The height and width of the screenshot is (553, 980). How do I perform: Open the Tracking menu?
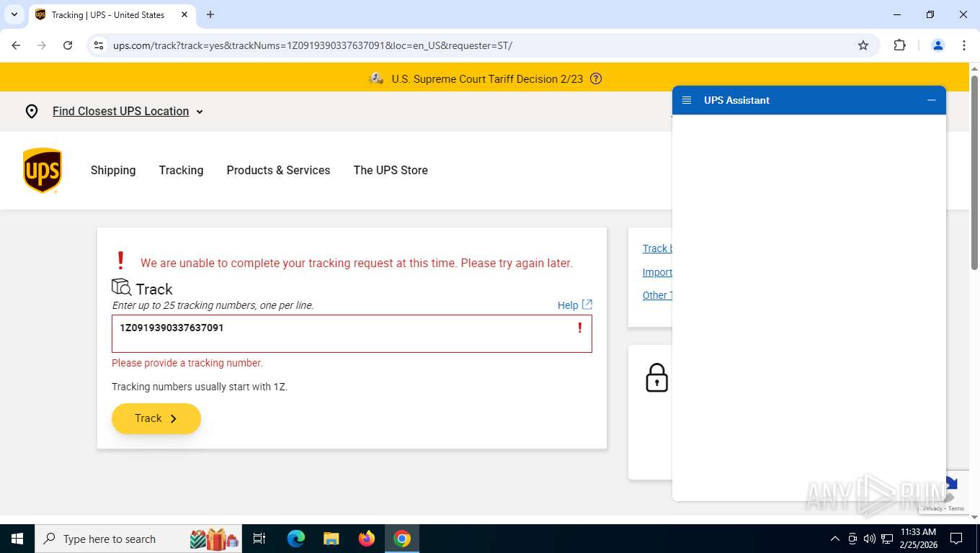pos(181,170)
